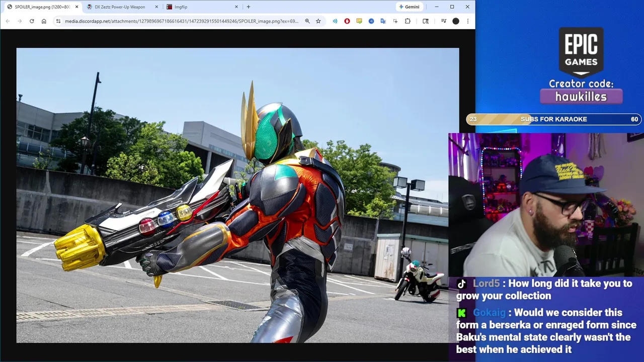The image size is (644, 362).
Task: Open the screen capture selection extension
Action: (395, 21)
